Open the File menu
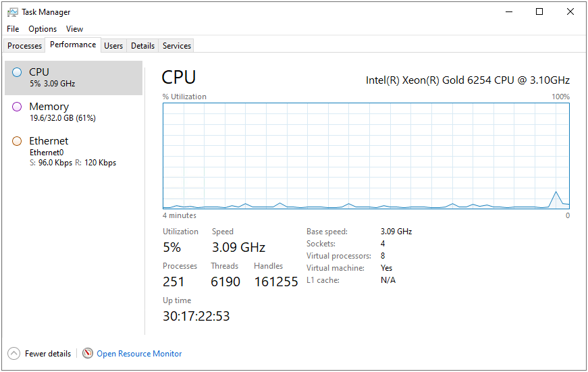The image size is (588, 372). coord(13,29)
